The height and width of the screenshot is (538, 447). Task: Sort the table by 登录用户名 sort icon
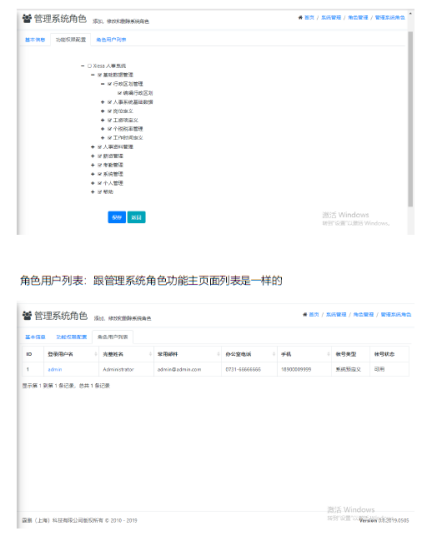[x=95, y=354]
